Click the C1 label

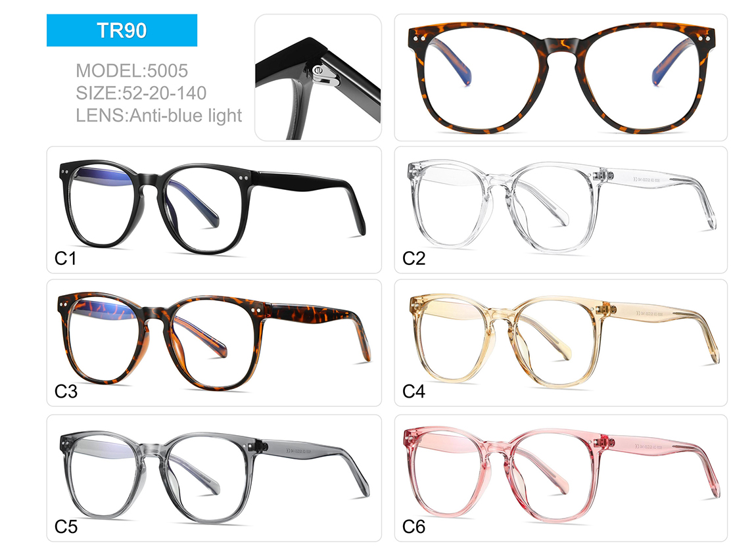66,259
